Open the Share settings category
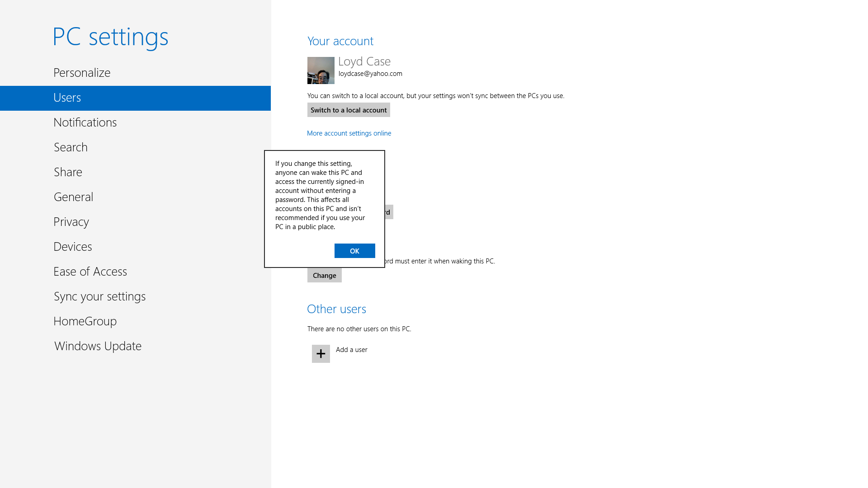868x488 pixels. click(x=68, y=172)
